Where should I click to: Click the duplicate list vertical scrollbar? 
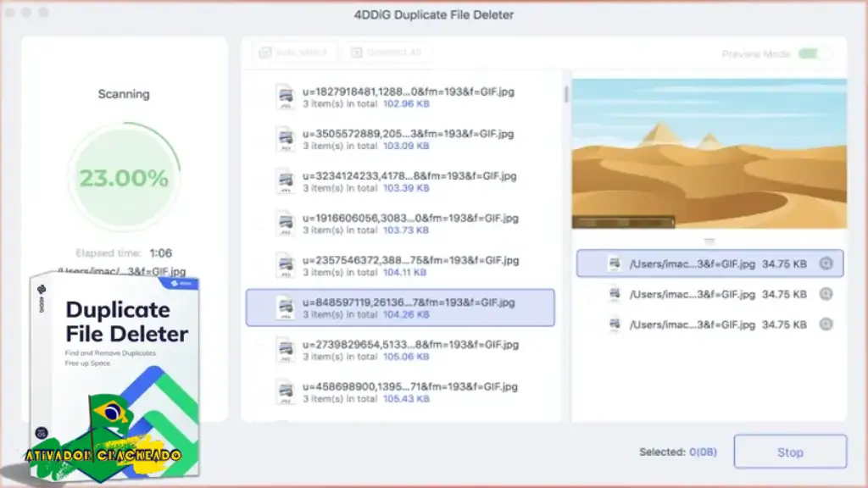click(x=565, y=95)
